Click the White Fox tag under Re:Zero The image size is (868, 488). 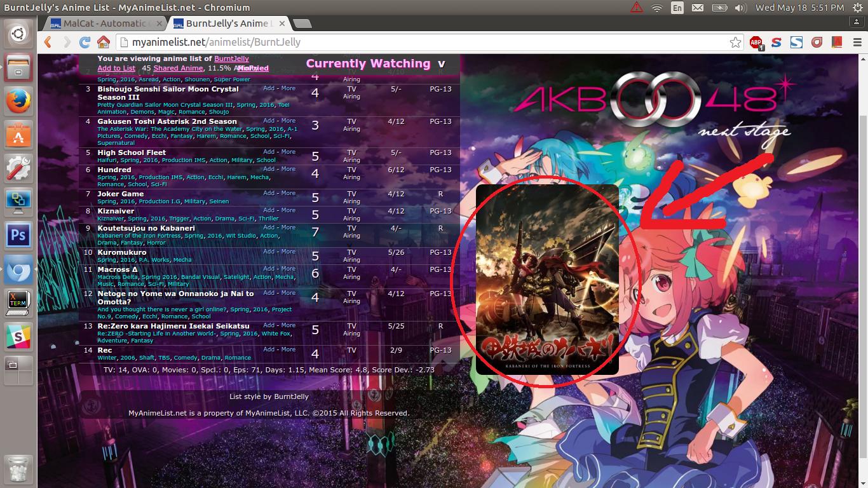[x=276, y=334]
